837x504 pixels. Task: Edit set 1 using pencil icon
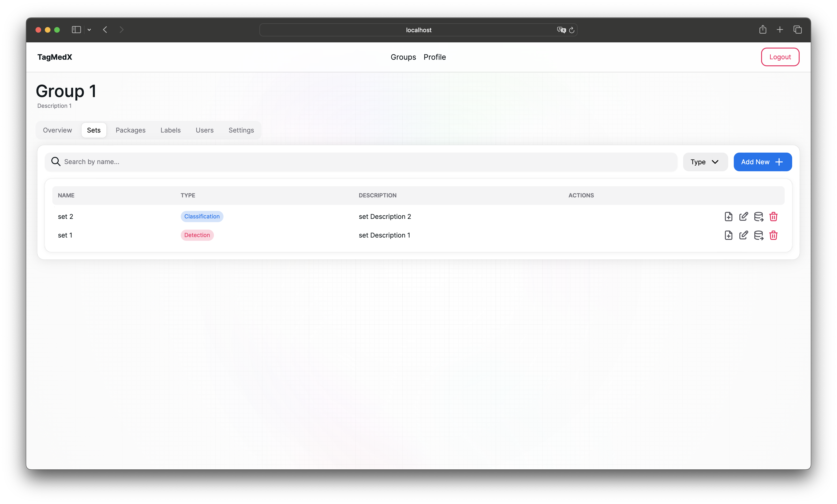pos(743,235)
